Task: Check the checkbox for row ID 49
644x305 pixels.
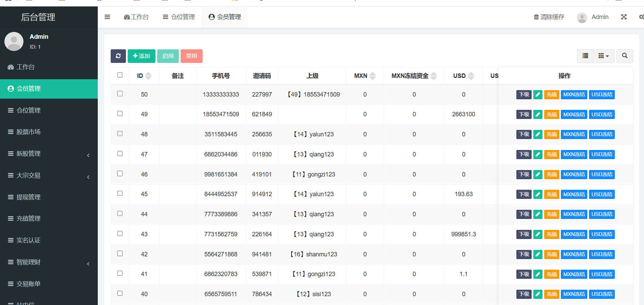Action: tap(120, 114)
